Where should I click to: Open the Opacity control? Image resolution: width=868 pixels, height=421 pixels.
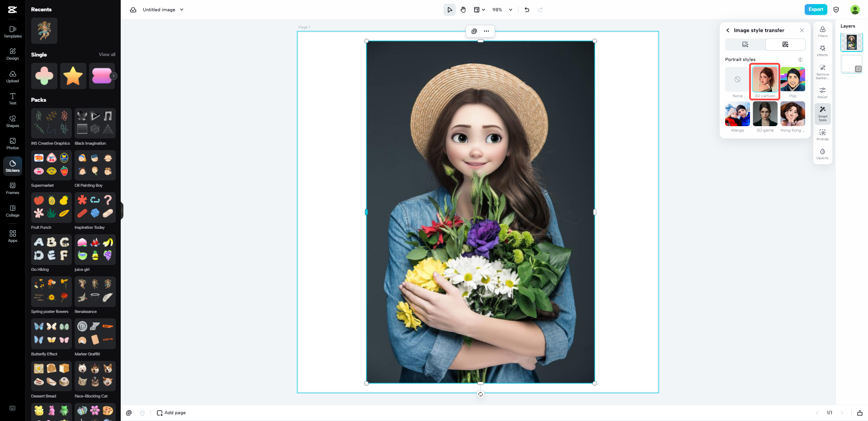[823, 154]
